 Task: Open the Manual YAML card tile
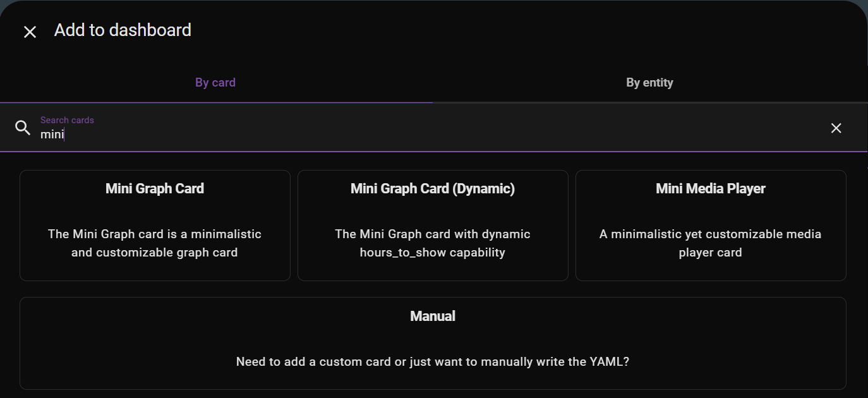click(x=433, y=344)
